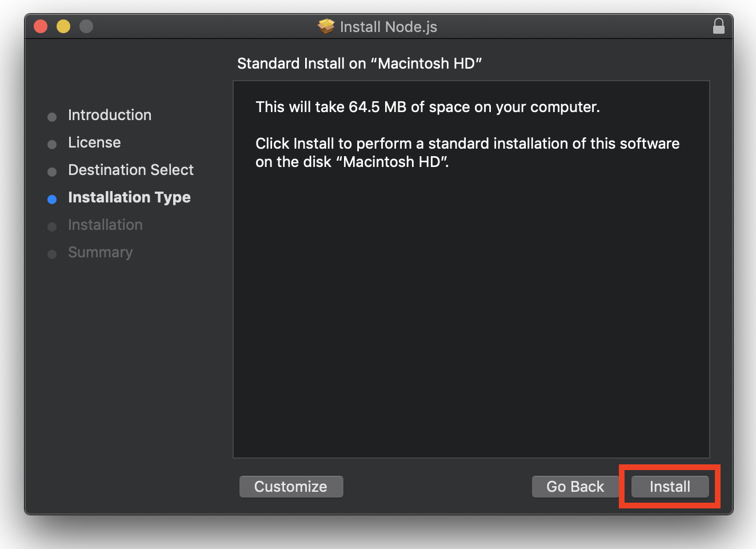Select the Summary step in the sidebar
The image size is (756, 549).
click(x=100, y=252)
